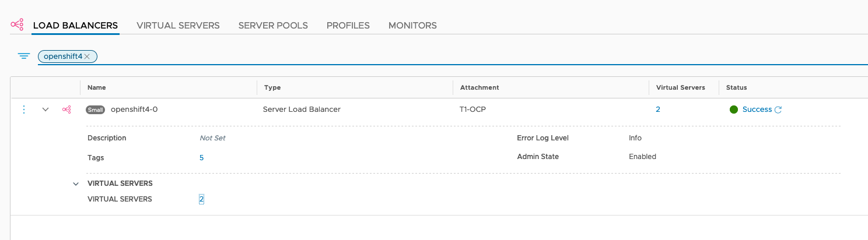Open the Server Pools tab

273,26
